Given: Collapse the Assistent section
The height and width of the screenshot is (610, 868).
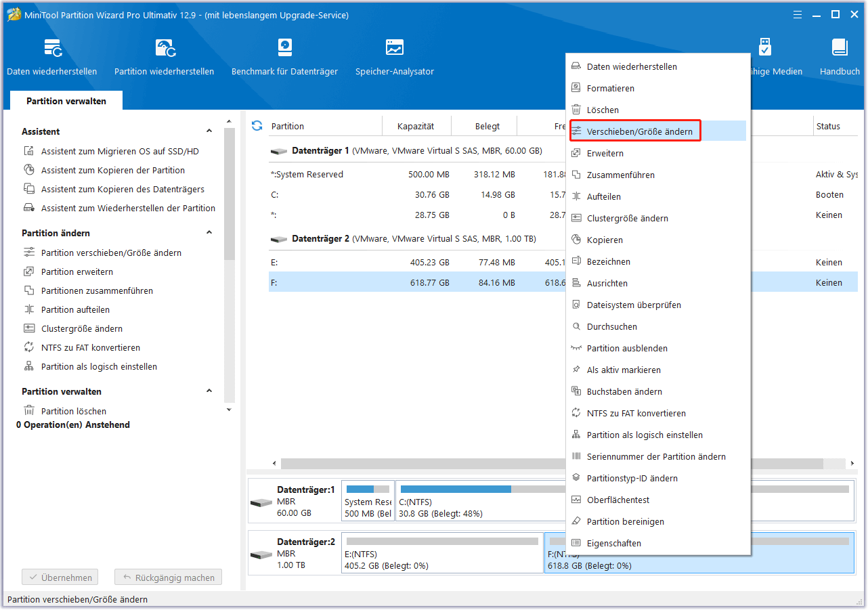Looking at the screenshot, I should pos(209,131).
